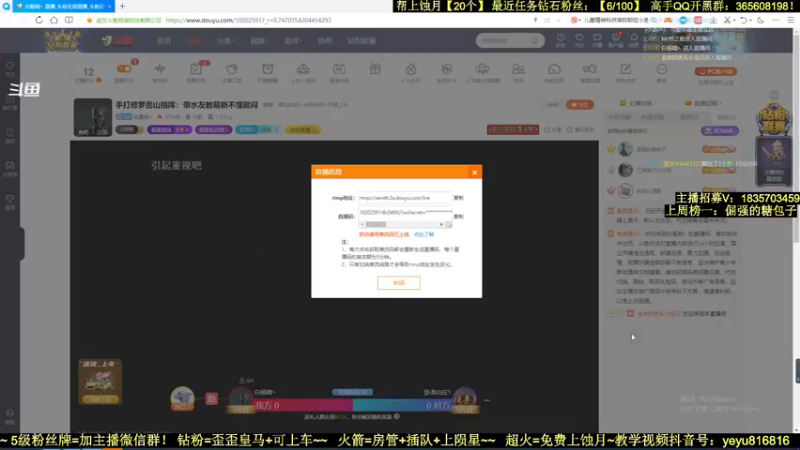Click the first-ranked contributor avatar
800x450 pixels.
point(625,149)
